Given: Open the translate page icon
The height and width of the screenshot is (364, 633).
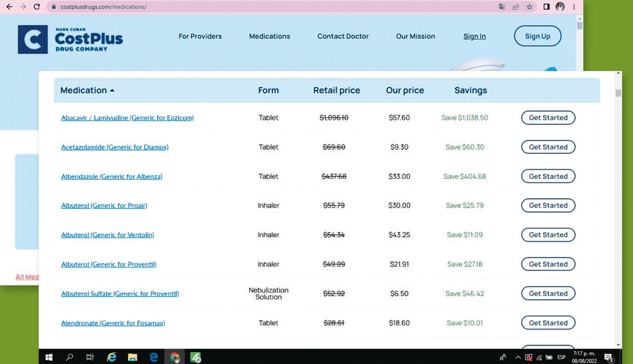Looking at the screenshot, I should click(502, 7).
